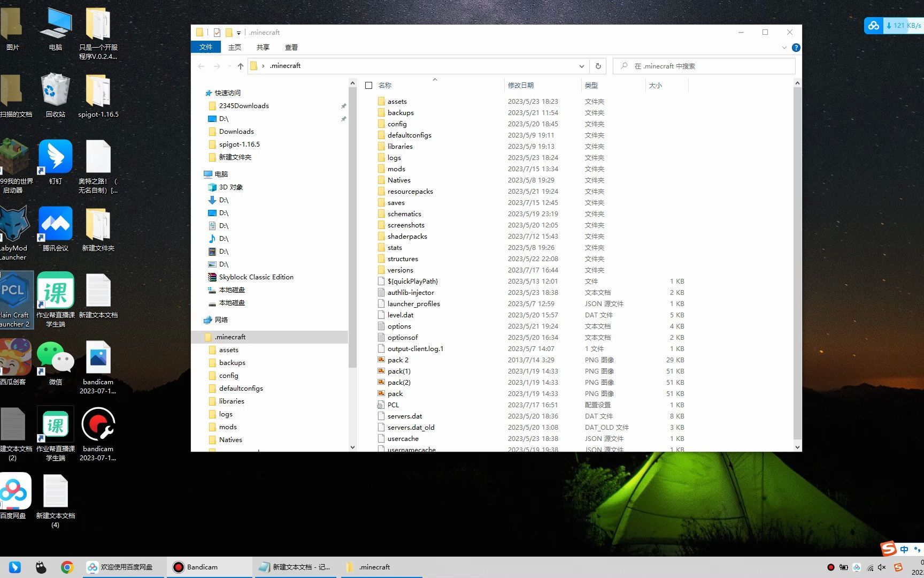Select the PCL 配置设置 file
The image size is (924, 578).
393,405
